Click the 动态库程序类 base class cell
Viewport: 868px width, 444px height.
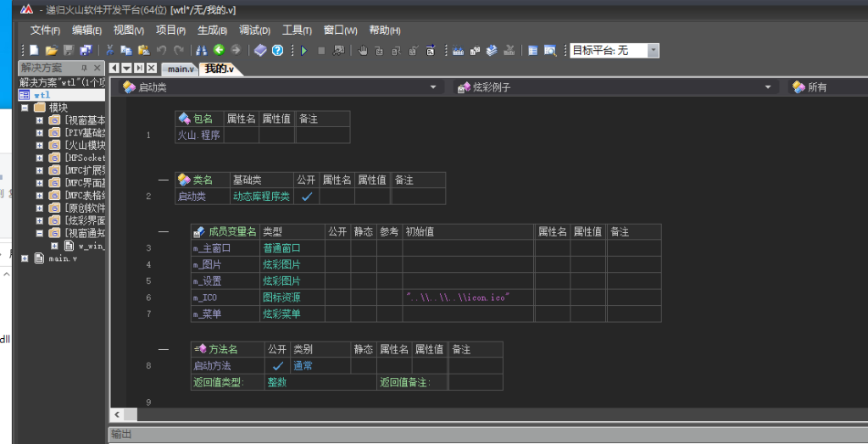(x=262, y=196)
